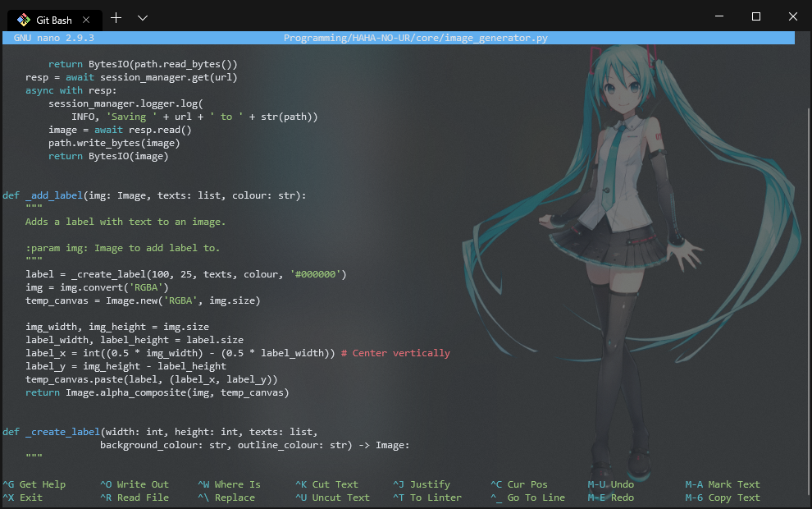Click the terminal vertical scrollbar

pyautogui.click(x=809, y=300)
